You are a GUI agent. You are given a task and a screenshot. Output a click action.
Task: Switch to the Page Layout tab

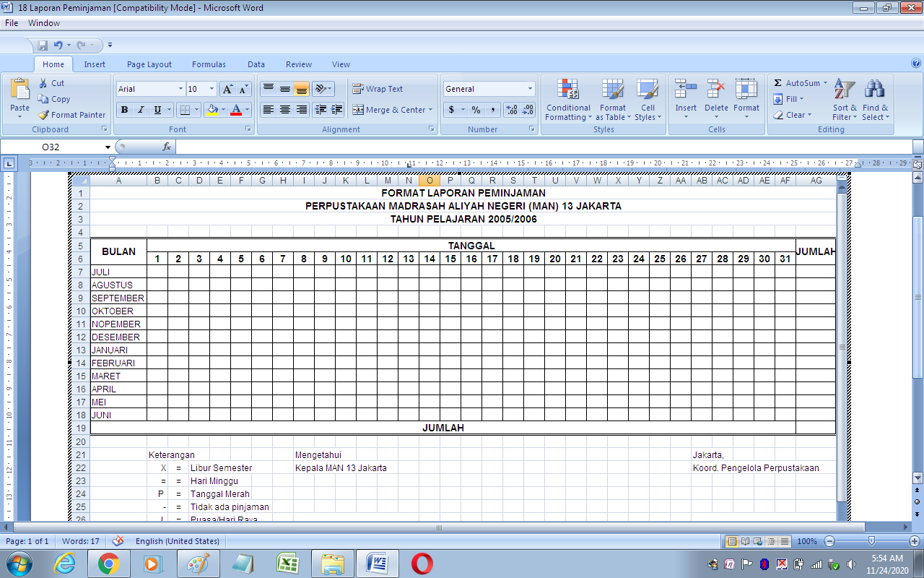click(x=149, y=64)
